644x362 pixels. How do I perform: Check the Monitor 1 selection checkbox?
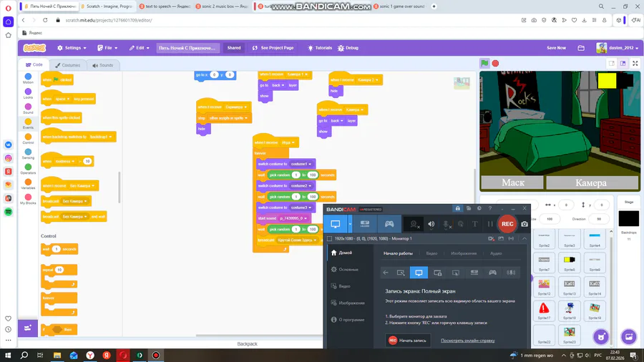coord(329,238)
